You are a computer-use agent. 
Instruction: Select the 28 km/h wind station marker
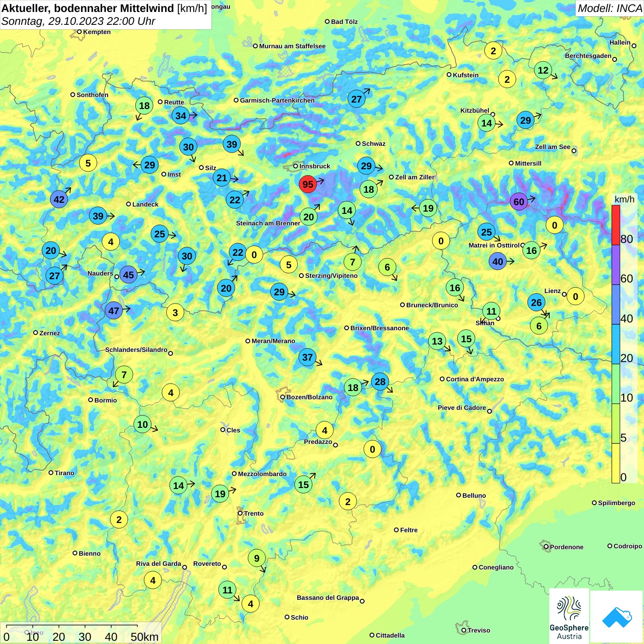coord(380,381)
